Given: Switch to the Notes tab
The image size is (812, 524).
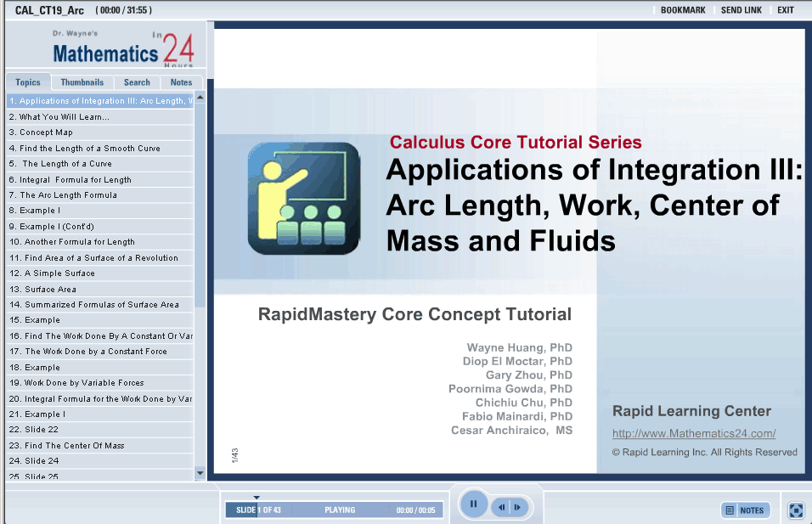Looking at the screenshot, I should pos(181,82).
